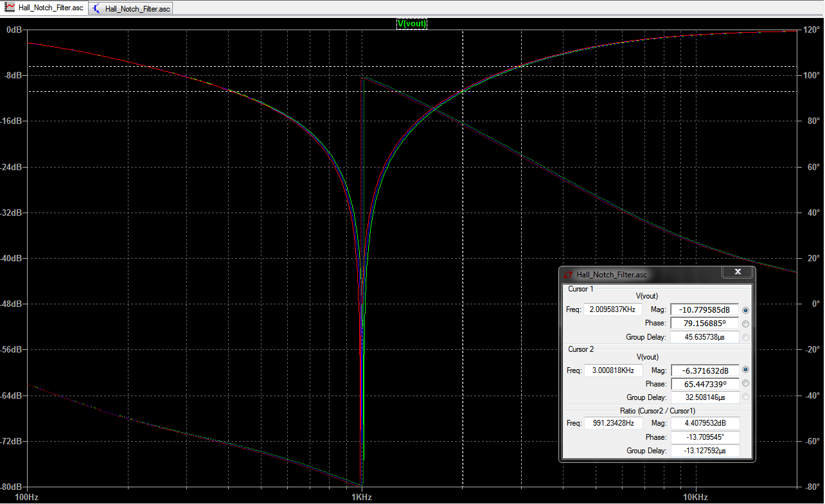Click the 10KHz frequency axis label
825x504 pixels.
click(696, 498)
